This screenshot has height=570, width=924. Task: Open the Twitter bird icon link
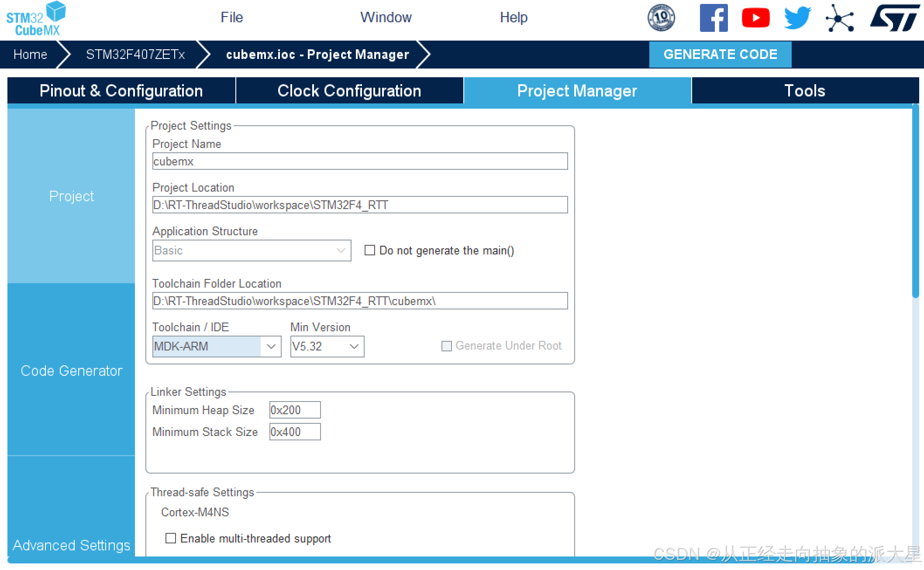pos(797,18)
